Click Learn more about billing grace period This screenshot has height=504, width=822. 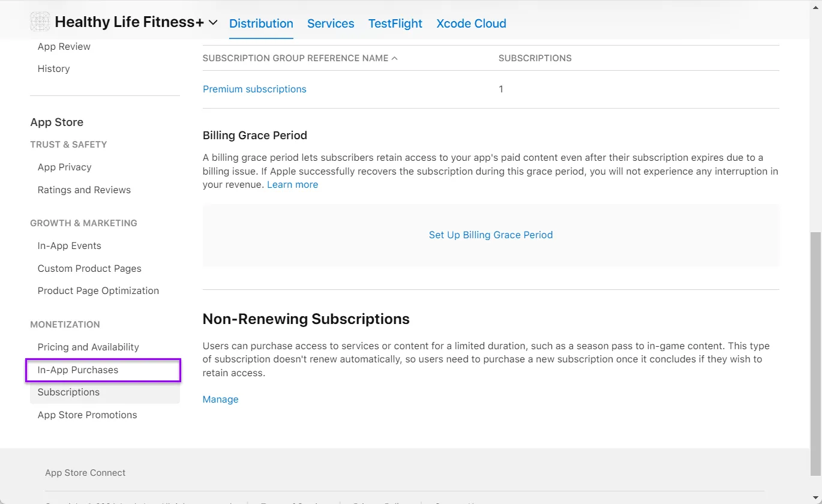pyautogui.click(x=292, y=185)
